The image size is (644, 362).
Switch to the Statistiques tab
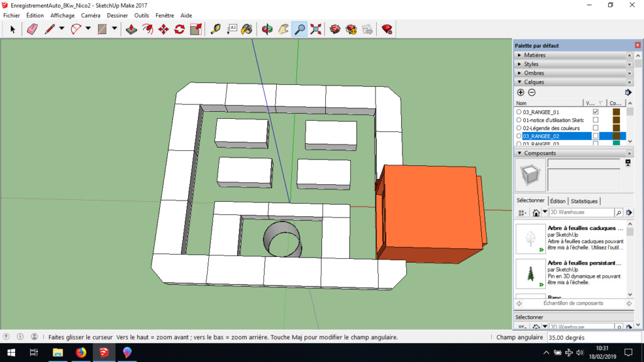584,201
